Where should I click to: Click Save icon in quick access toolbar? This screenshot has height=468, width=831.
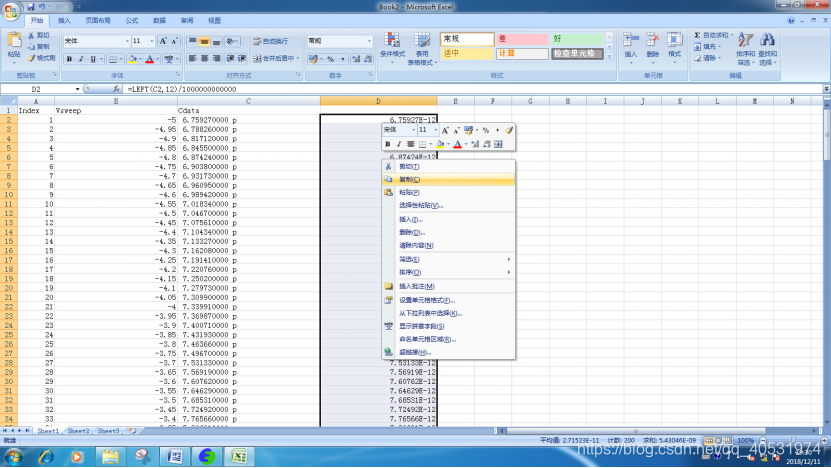point(30,7)
